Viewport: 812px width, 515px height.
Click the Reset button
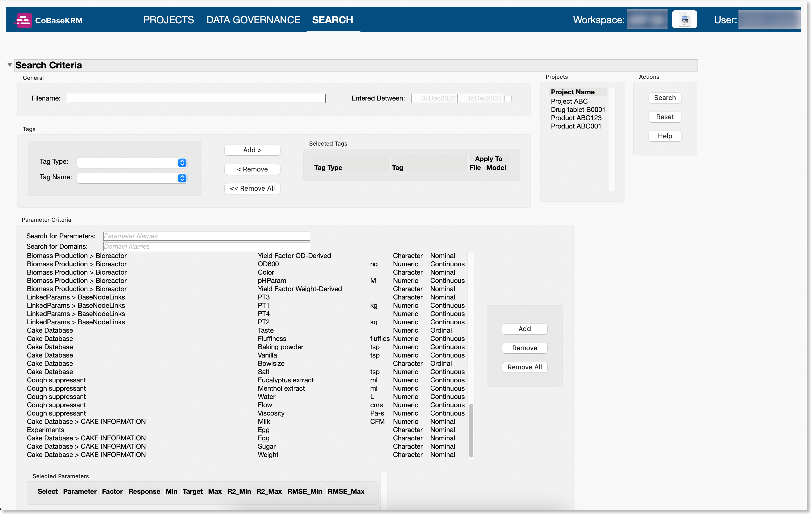coord(665,117)
